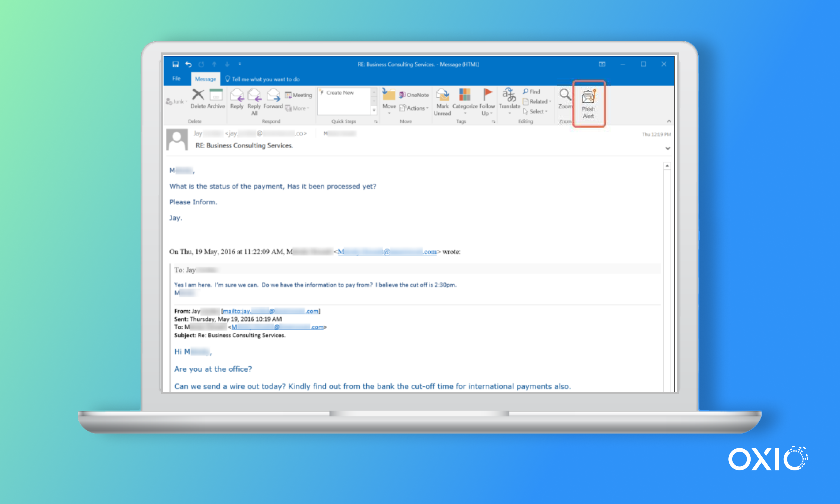Expand the Quick Steps gallery arrow
Screen dimensions: 840x504
pos(374,110)
